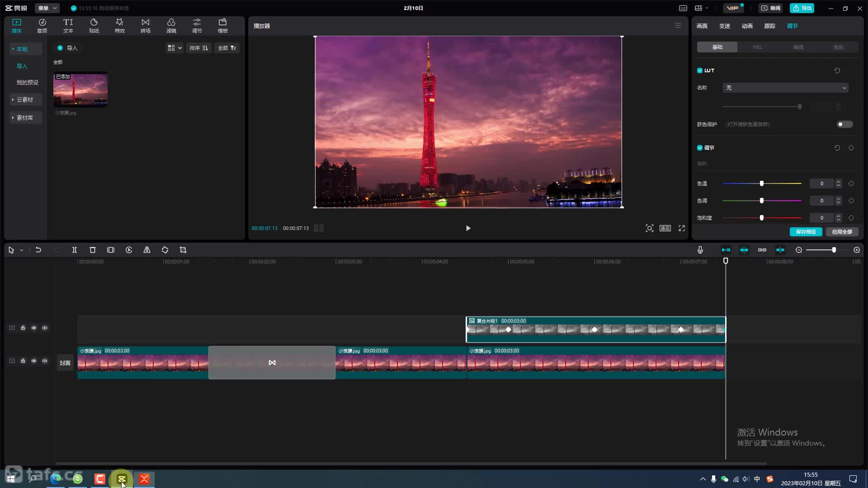Toggle the preview axis icon
868x488 pixels.
coord(780,250)
